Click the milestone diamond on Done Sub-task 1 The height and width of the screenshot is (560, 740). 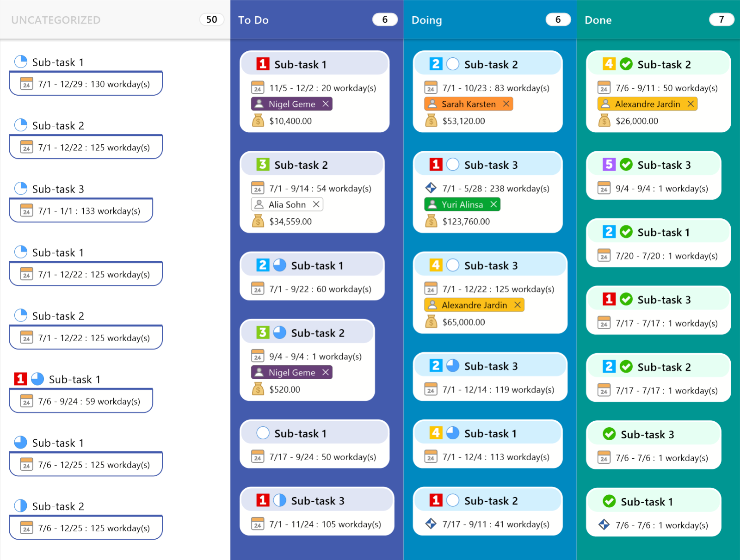(x=604, y=525)
